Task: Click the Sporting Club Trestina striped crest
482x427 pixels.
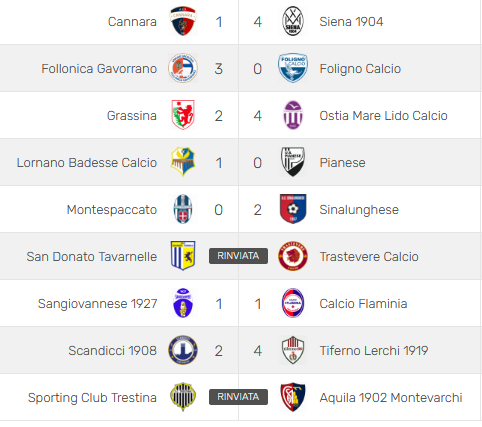Action: click(183, 397)
